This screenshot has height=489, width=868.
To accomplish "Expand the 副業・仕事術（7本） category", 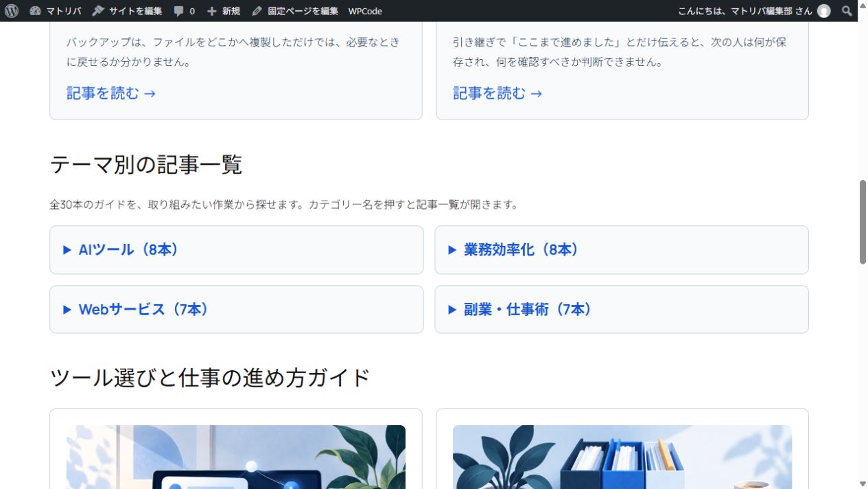I will (622, 310).
